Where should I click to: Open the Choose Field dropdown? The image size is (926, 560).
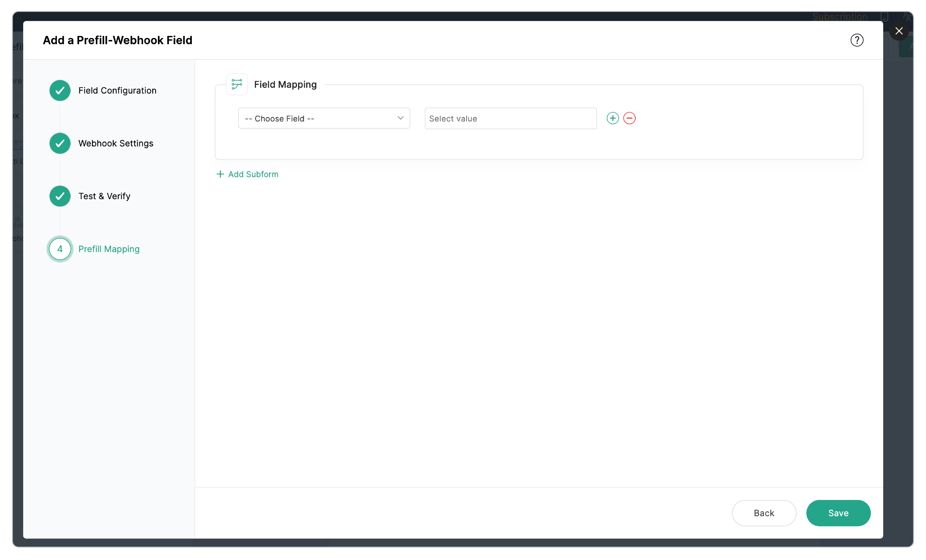point(324,118)
